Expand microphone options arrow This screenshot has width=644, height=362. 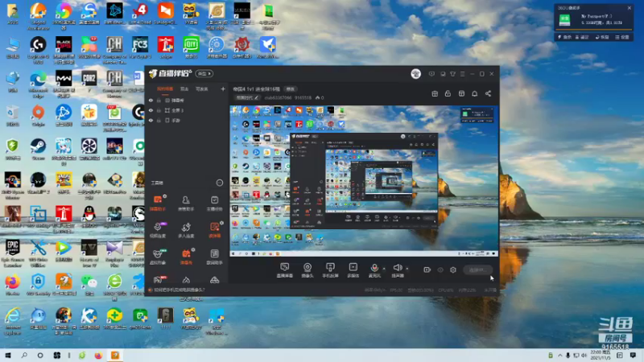(384, 269)
